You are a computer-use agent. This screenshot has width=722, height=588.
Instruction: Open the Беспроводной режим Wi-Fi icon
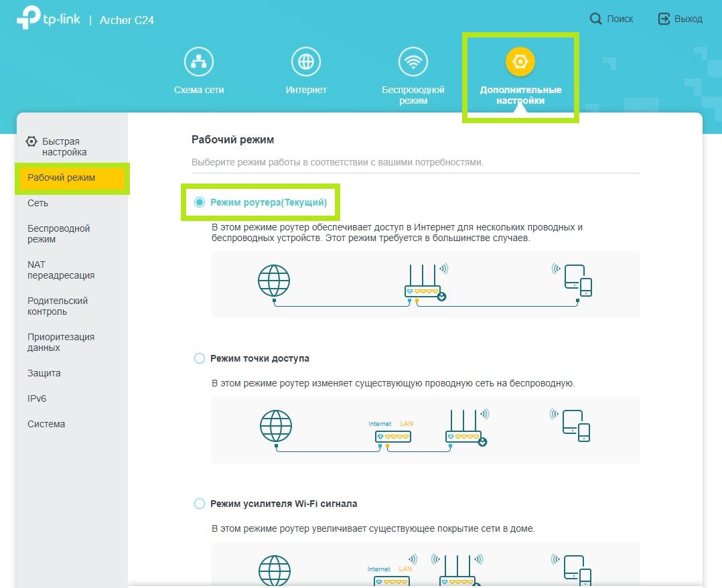click(413, 62)
